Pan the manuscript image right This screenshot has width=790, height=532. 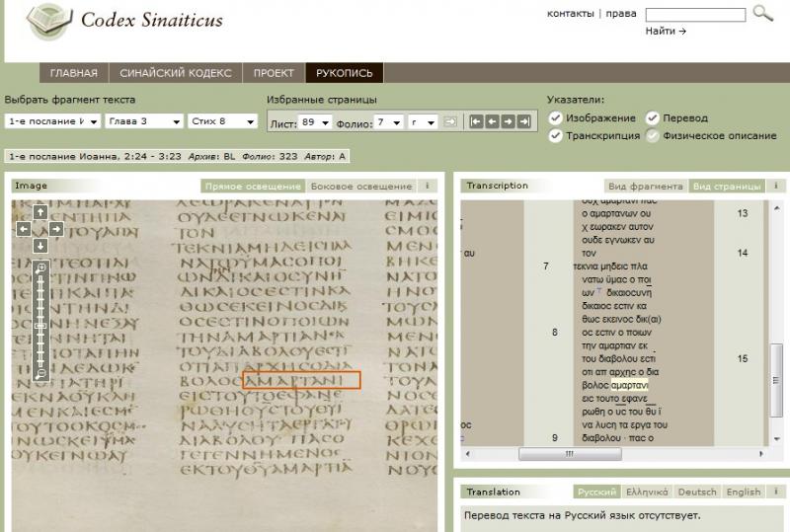click(x=56, y=229)
